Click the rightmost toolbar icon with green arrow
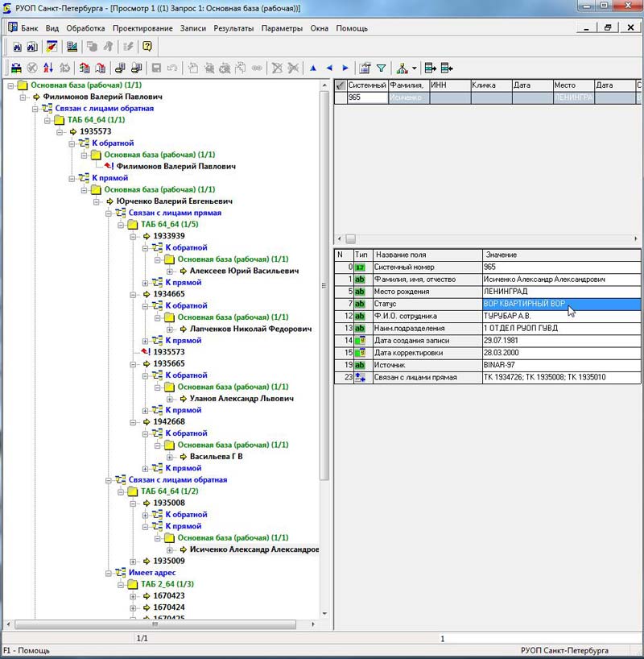 pos(447,68)
